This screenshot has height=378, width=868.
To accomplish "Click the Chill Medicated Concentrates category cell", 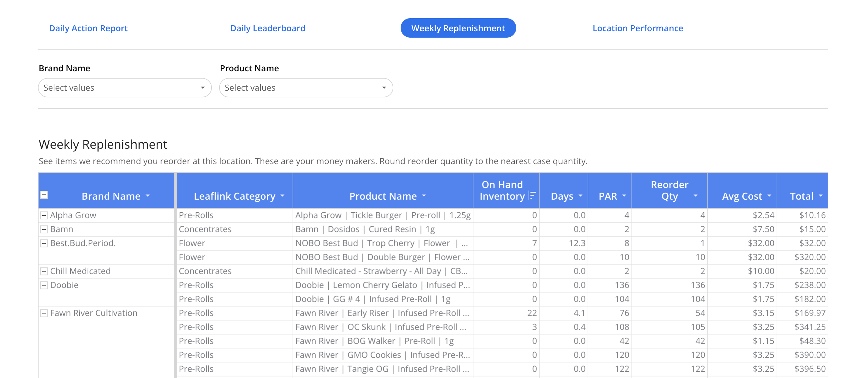I will pyautogui.click(x=234, y=271).
